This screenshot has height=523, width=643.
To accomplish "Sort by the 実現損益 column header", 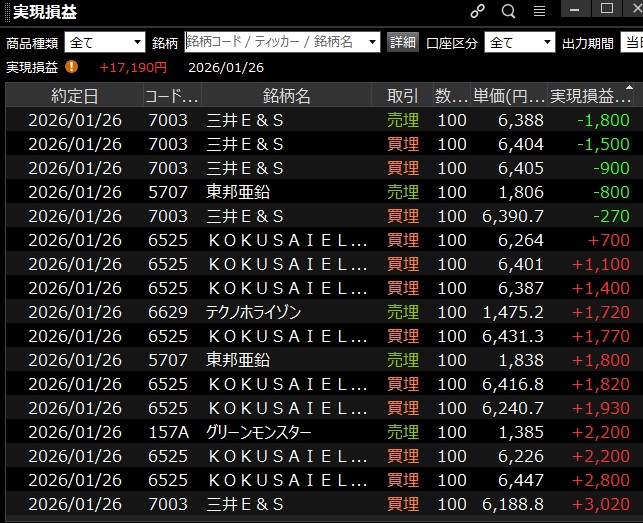I will coord(590,96).
